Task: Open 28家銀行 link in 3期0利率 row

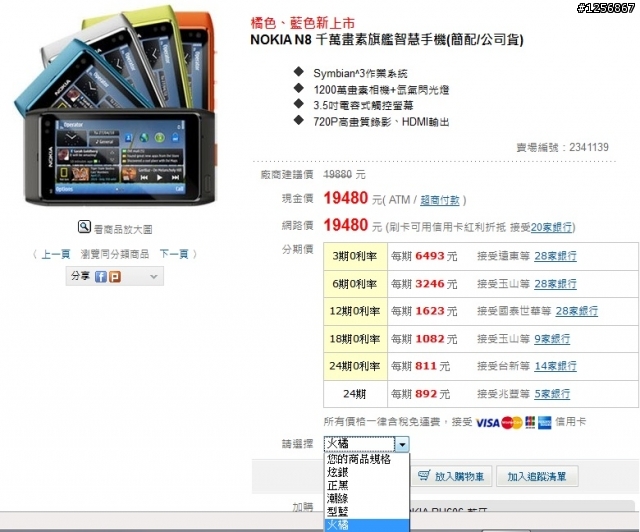Action: (555, 256)
